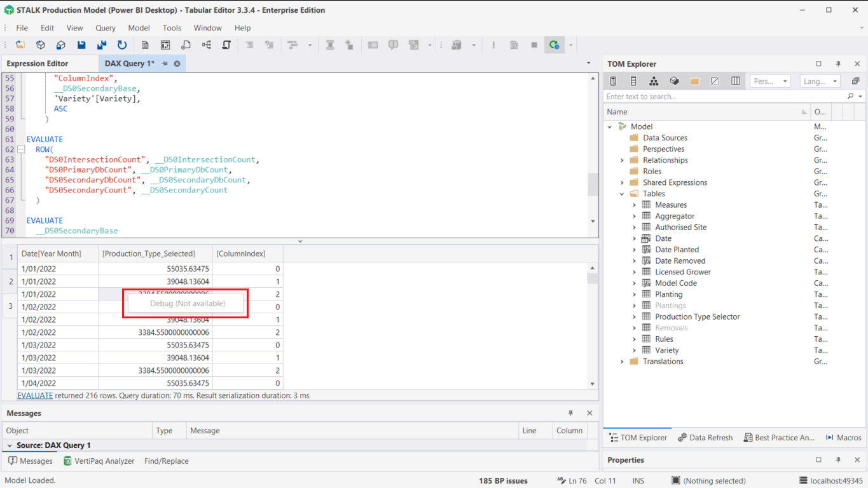Image resolution: width=868 pixels, height=488 pixels.
Task: Click the EVALUATE link in the result status bar
Action: coord(35,395)
